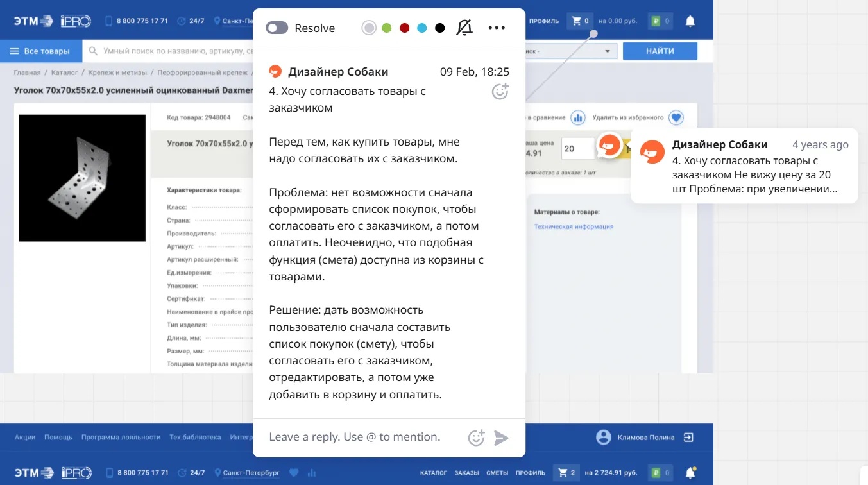Click the quantity field showing 20
Viewport: 868px width, 485px height.
coord(578,148)
